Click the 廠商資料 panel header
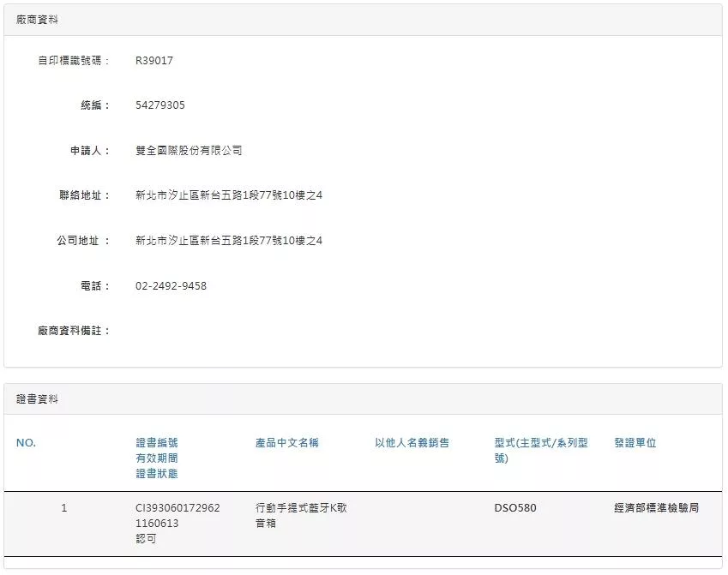This screenshot has width=728, height=575. point(38,20)
